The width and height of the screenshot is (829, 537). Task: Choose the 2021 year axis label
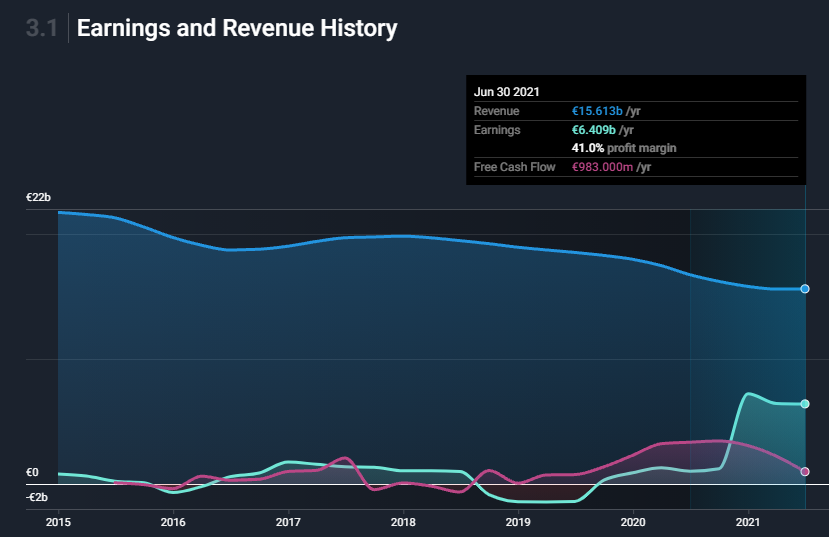click(x=749, y=522)
